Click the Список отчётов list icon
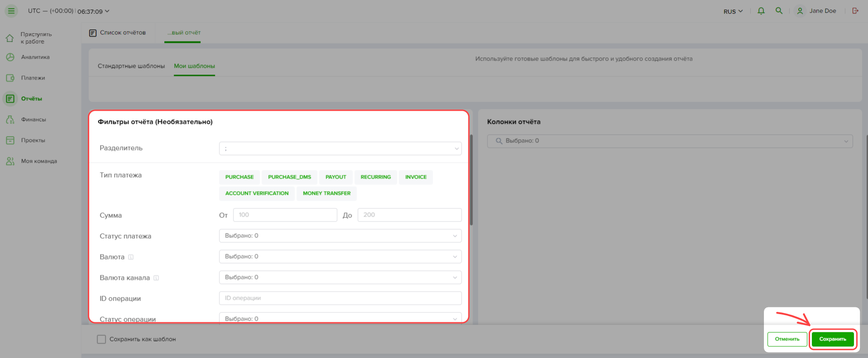This screenshot has height=358, width=868. click(x=93, y=33)
